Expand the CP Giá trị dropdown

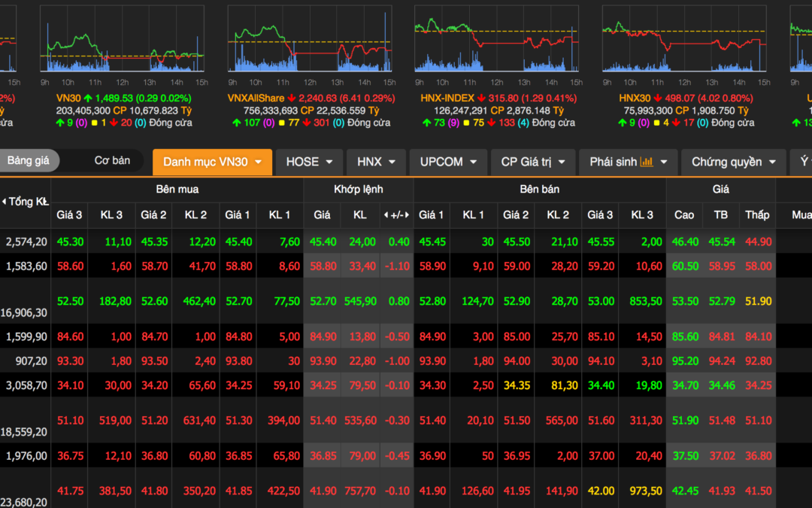point(533,162)
